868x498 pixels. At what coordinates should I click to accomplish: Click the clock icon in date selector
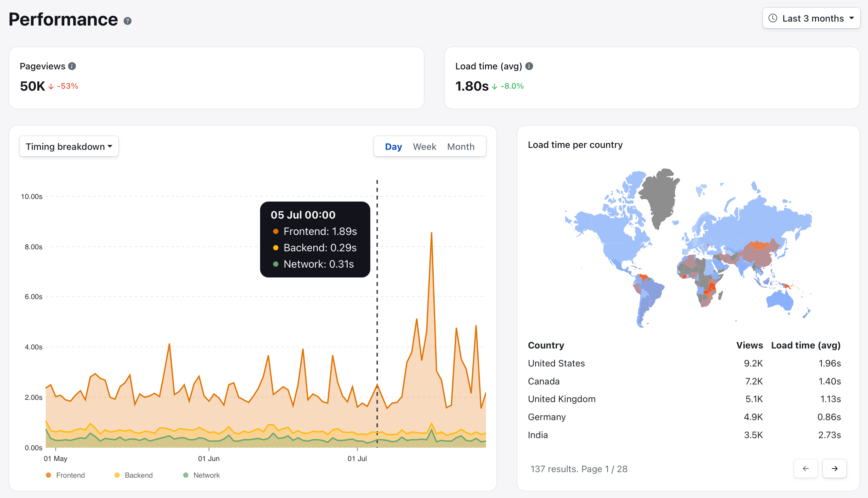tap(773, 18)
